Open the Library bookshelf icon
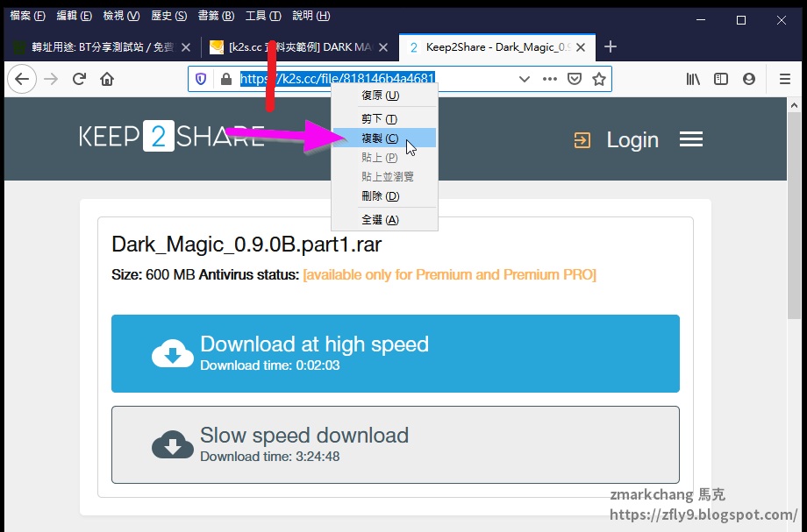 pyautogui.click(x=693, y=79)
